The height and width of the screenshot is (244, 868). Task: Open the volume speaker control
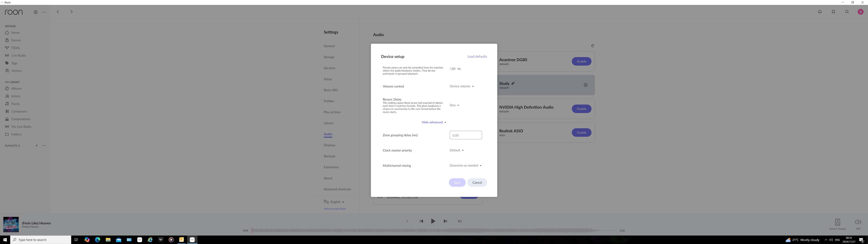click(858, 222)
